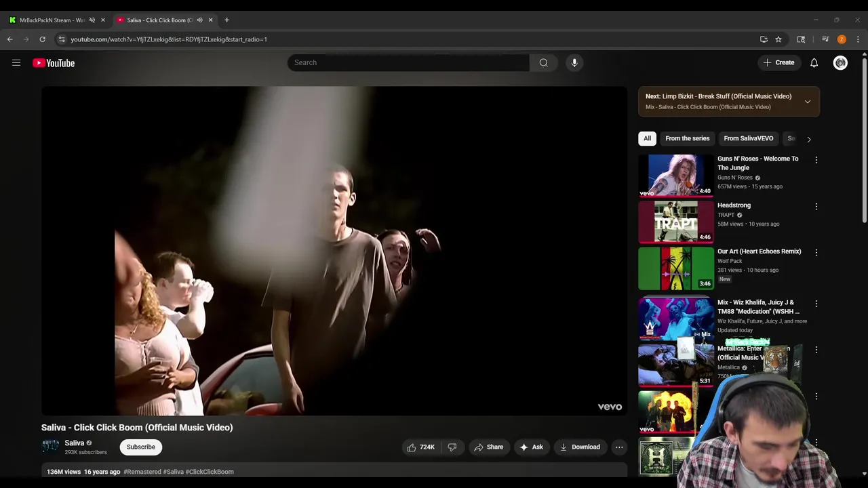Open the orange Z Chrome profile

coord(842,39)
